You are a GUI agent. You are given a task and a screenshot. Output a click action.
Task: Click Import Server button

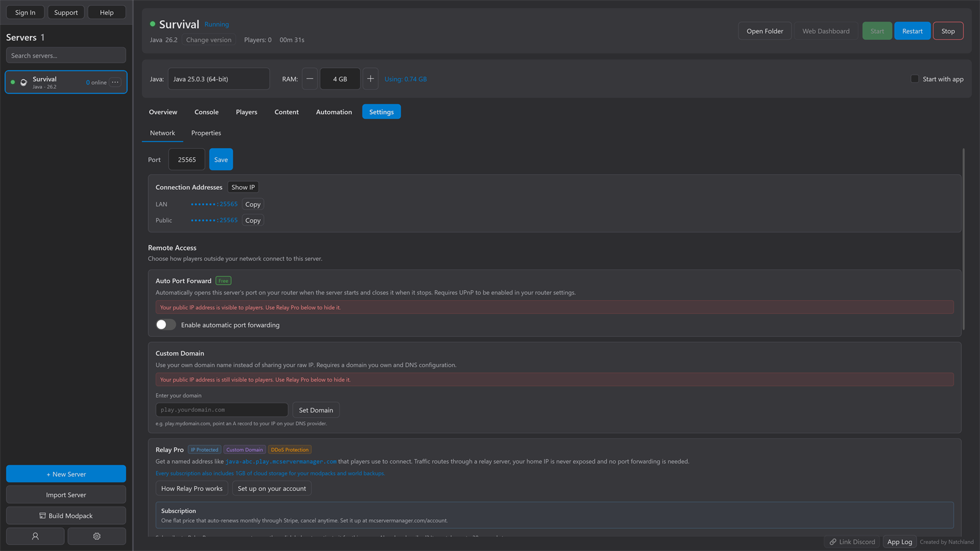click(66, 495)
